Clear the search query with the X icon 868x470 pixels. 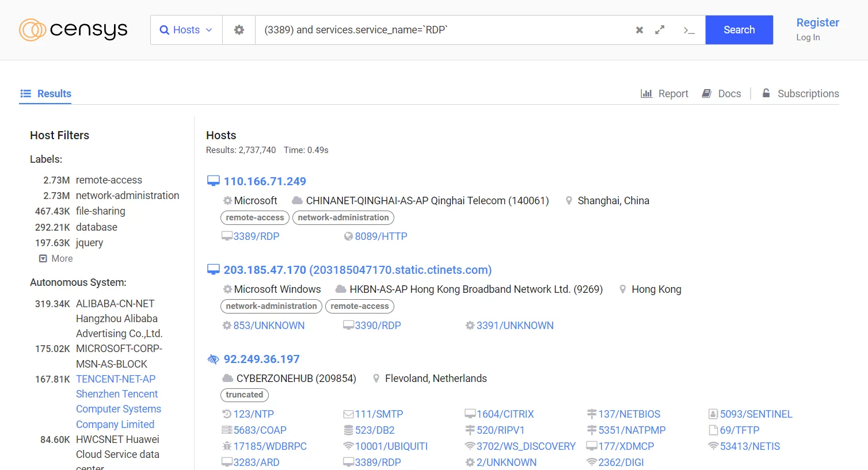[639, 29]
